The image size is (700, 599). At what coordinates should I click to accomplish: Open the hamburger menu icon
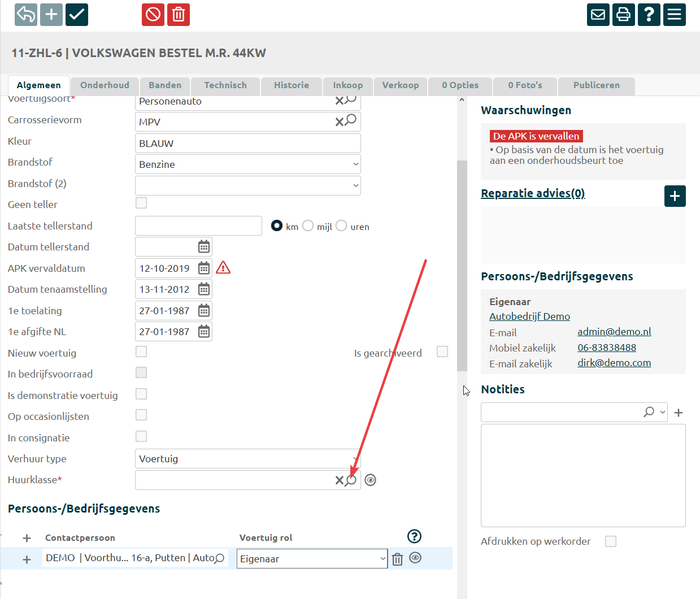674,15
